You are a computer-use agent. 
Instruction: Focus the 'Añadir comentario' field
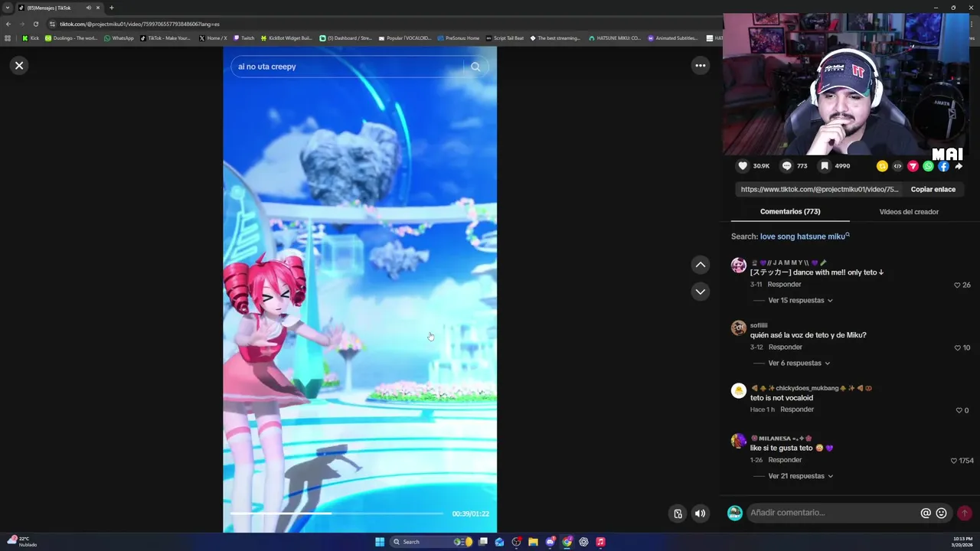832,514
